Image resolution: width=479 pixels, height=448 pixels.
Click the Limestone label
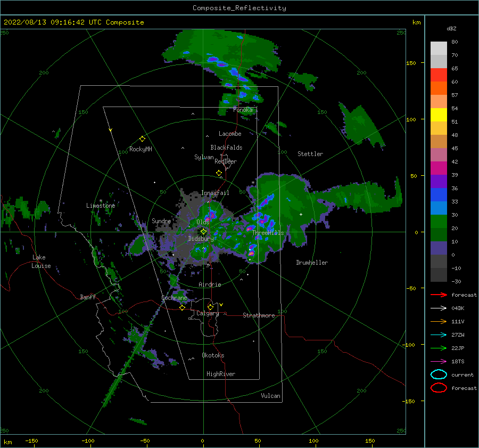coord(101,206)
